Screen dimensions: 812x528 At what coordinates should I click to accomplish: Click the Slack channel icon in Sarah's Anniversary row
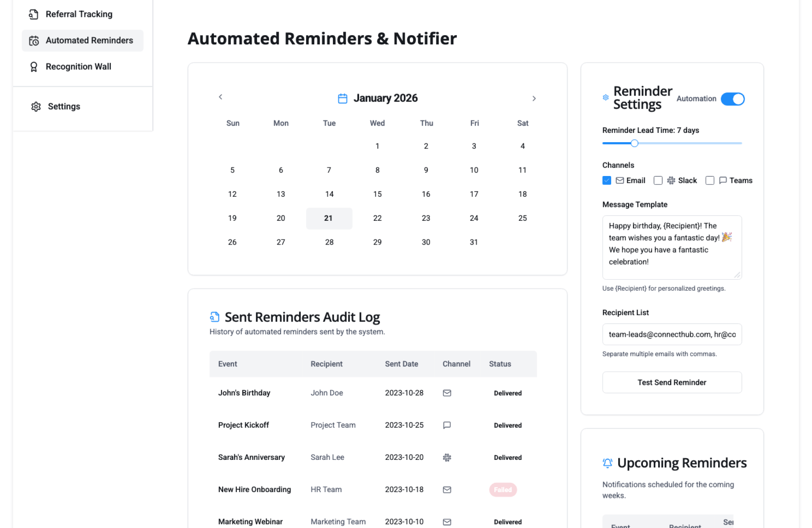[x=447, y=457]
